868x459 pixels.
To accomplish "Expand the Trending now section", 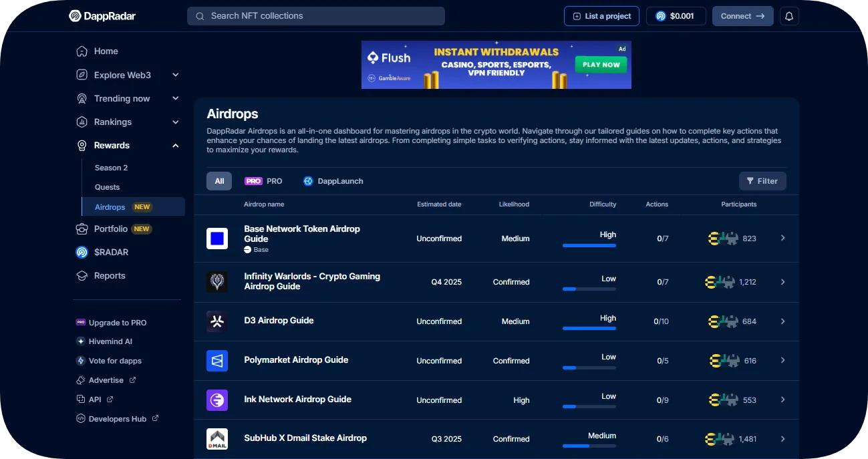I will 176,99.
